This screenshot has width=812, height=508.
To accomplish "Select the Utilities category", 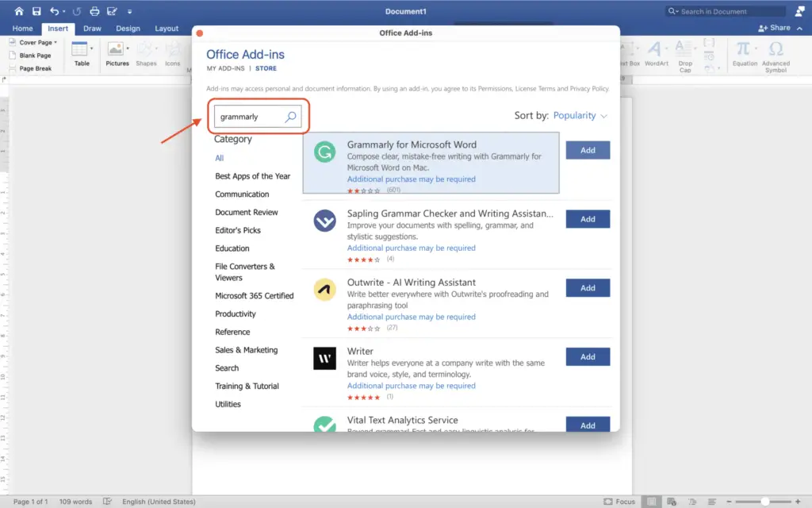I will point(228,404).
